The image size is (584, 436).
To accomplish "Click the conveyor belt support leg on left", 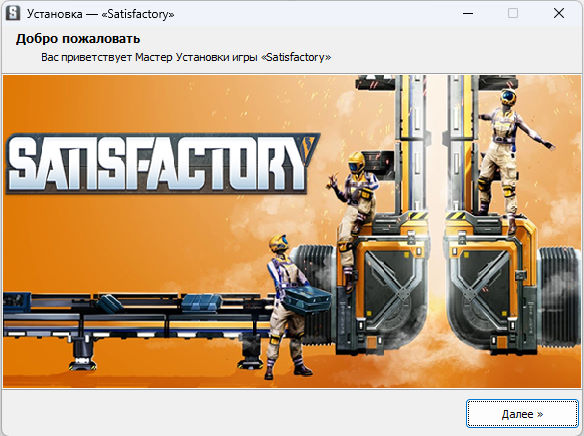I will (82, 354).
